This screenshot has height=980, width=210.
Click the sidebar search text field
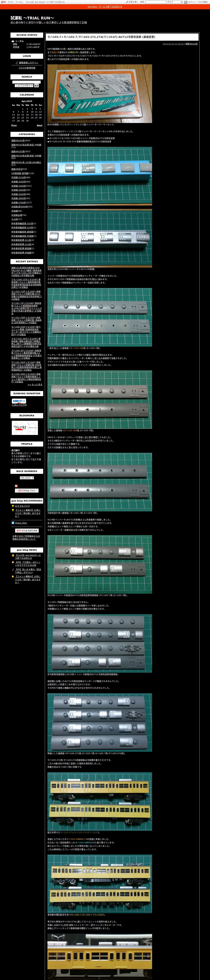click(x=26, y=82)
